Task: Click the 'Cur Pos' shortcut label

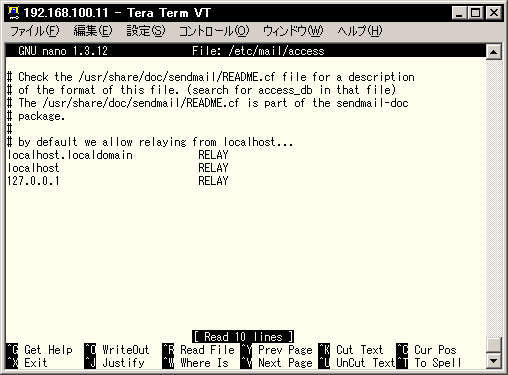Action: [435, 350]
